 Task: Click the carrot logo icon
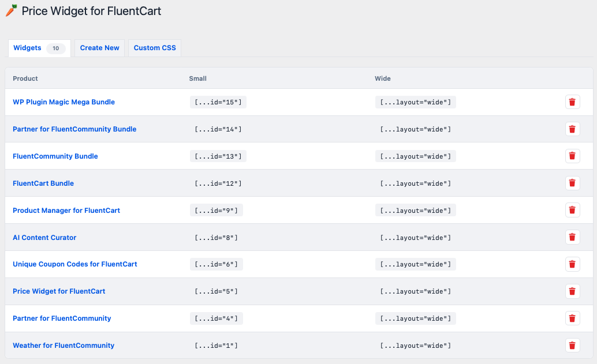point(12,10)
